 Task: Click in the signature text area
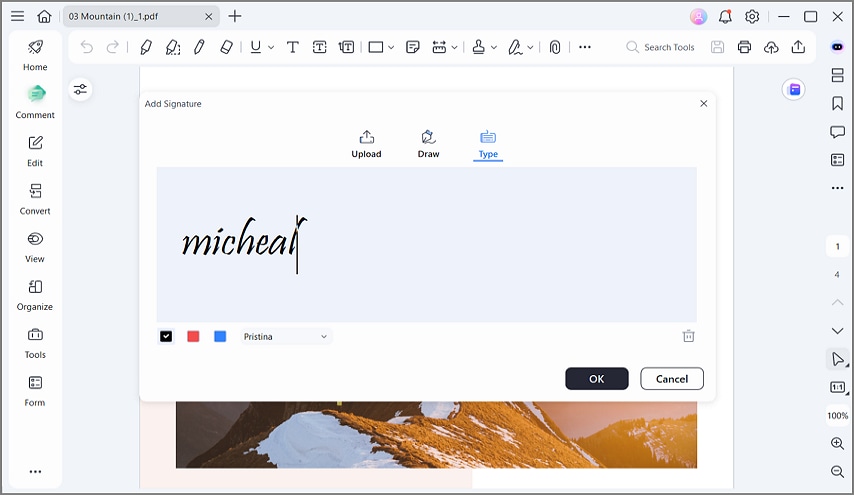(426, 245)
